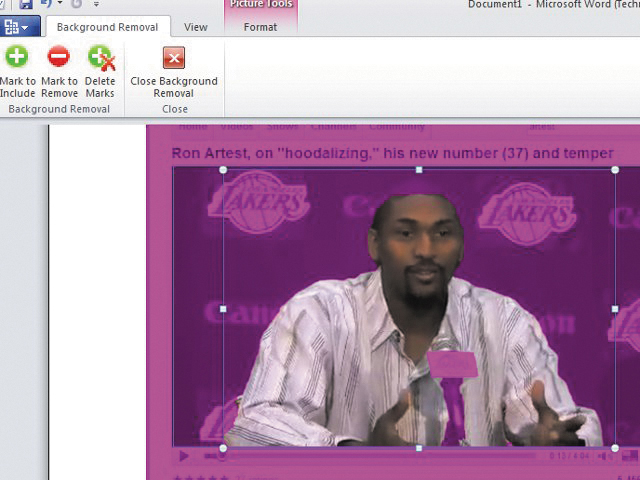
Task: Save the document from the quick access toolbar
Action: [x=26, y=4]
